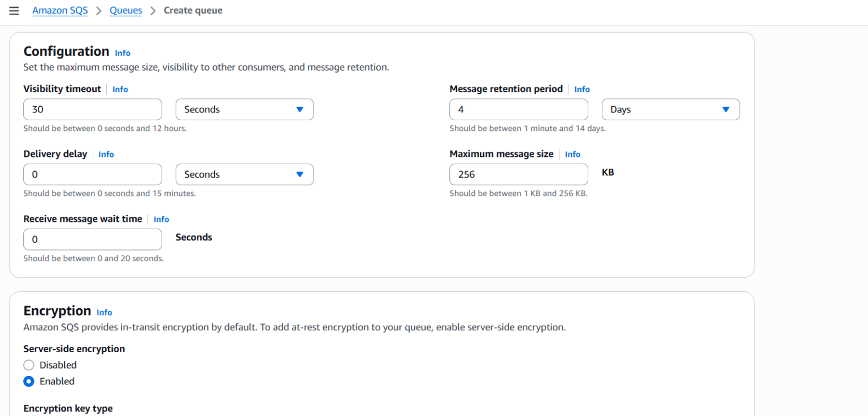Click Info beside Visibility timeout

[x=120, y=89]
